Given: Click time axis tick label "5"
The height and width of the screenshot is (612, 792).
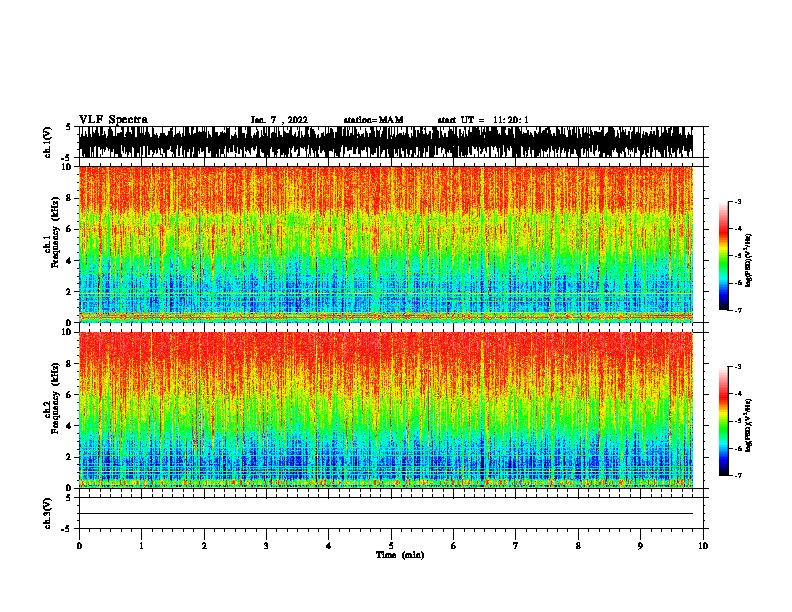Looking at the screenshot, I should tap(391, 546).
